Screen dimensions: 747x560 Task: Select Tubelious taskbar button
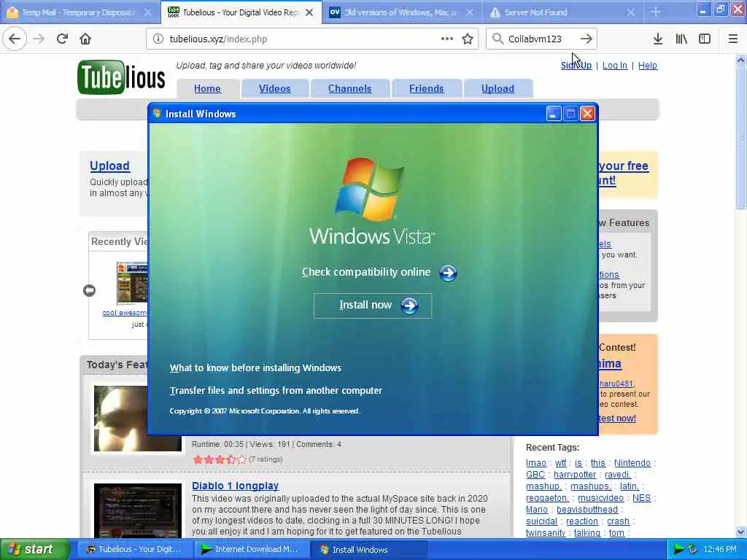134,549
